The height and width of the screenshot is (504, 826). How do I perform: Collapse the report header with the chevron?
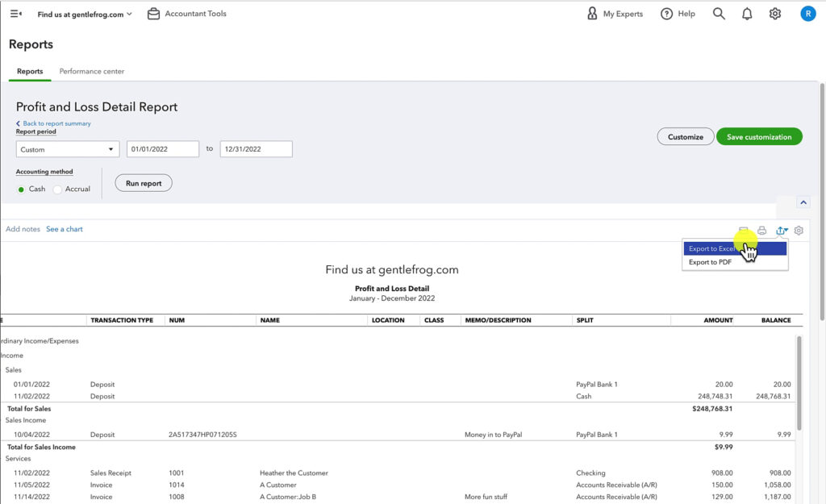click(x=803, y=202)
